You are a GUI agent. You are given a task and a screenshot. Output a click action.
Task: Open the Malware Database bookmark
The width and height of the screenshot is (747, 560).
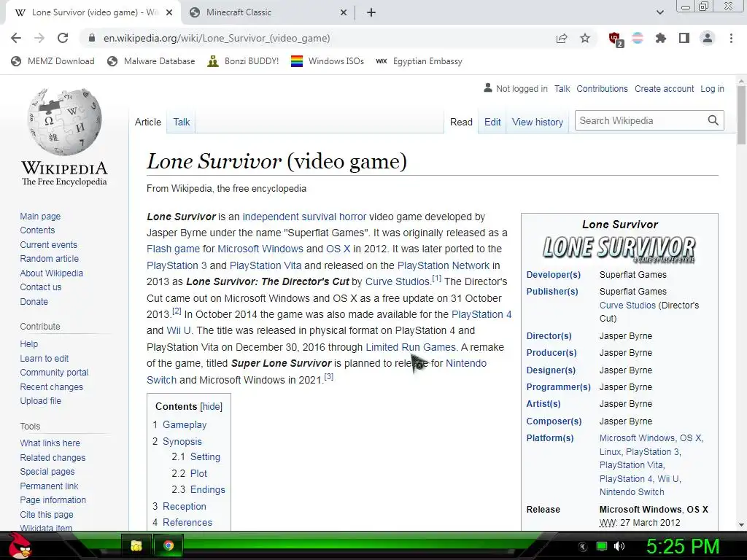[x=152, y=61]
